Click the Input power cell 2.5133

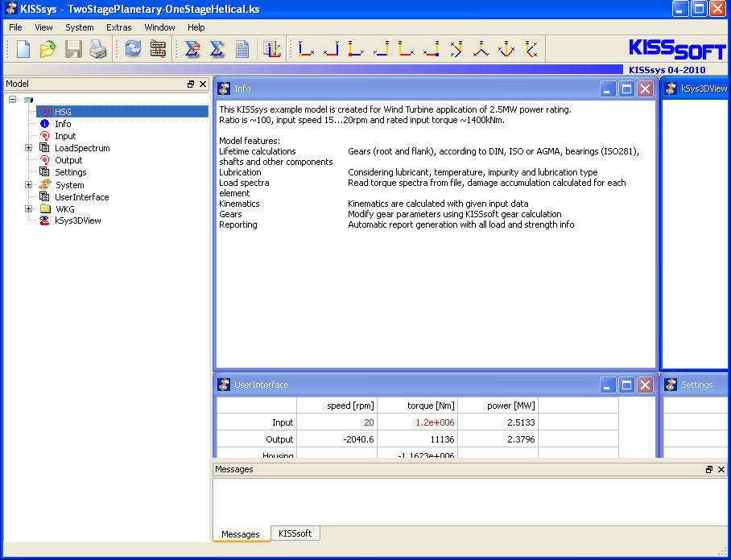[x=498, y=422]
